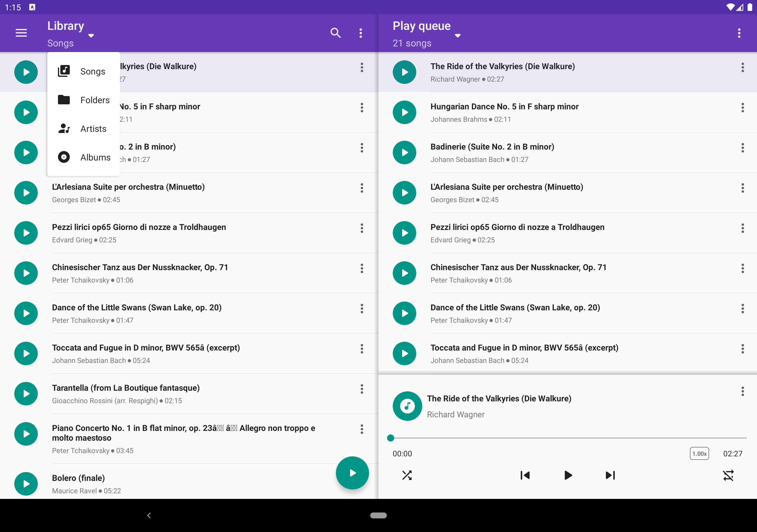Open the now-playing title Ride of the Valkyries
Image resolution: width=757 pixels, height=532 pixels.
coord(499,398)
